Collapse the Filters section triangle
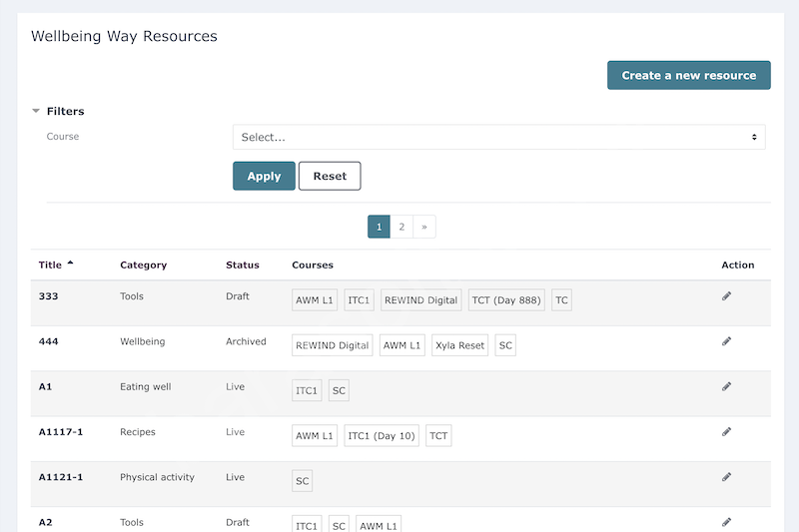The image size is (799, 532). pos(36,111)
